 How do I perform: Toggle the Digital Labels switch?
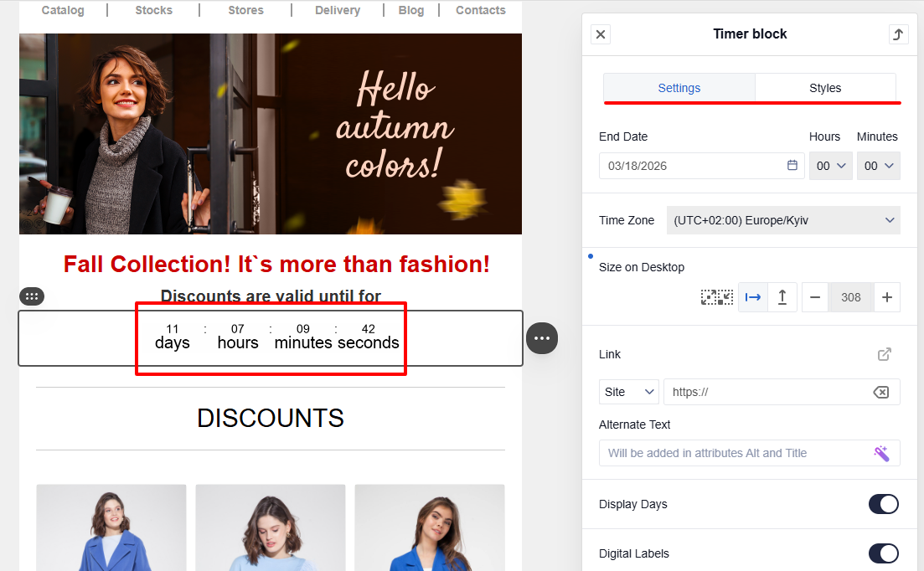(x=883, y=553)
